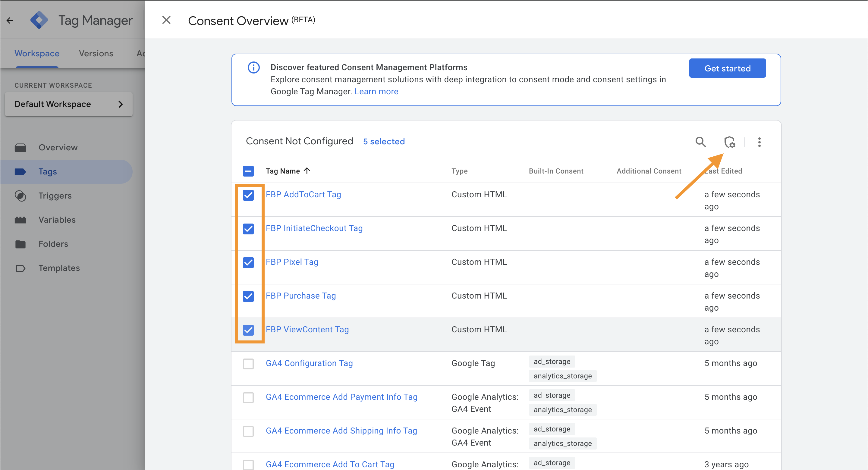Uncheck the FBP Pixel Tag checkbox
868x470 pixels.
pos(248,262)
